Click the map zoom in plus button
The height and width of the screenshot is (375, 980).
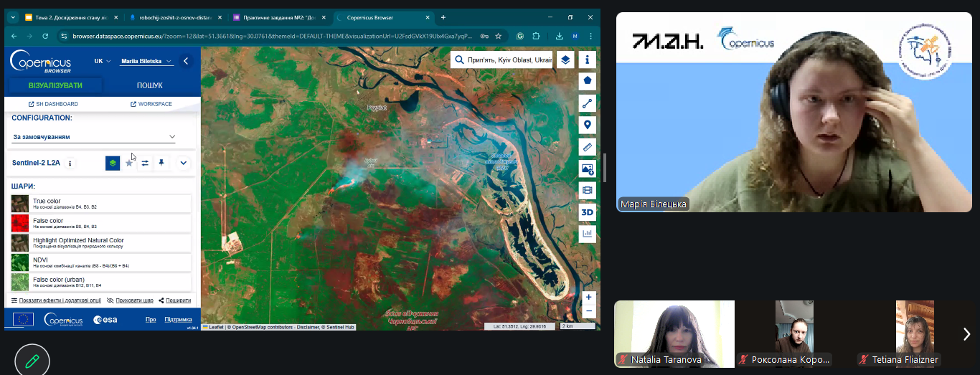pos(588,297)
